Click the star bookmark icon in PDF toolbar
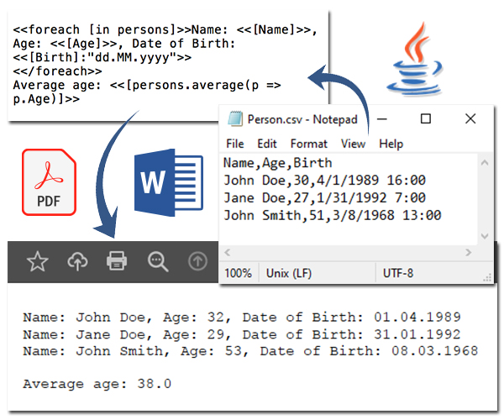This screenshot has width=504, height=420. pos(37,262)
